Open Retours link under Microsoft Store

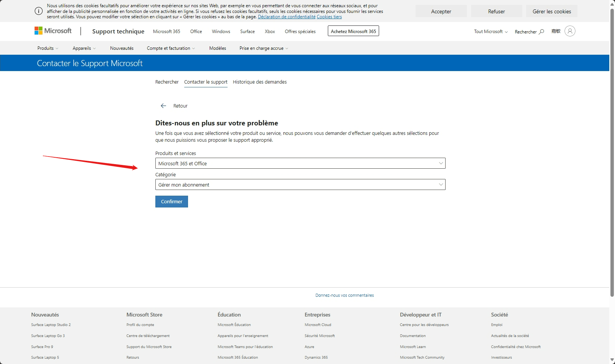coord(133,358)
